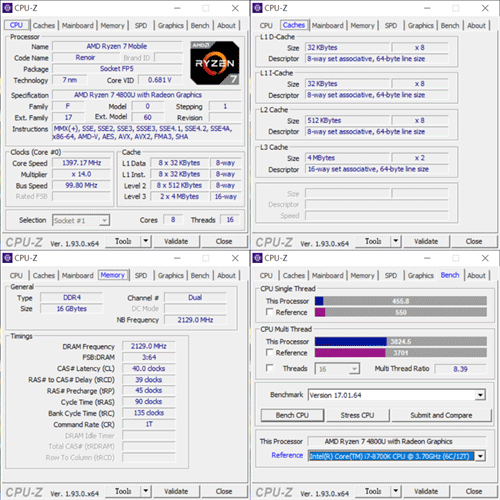Click the Channel # value Dual
500x500 pixels.
195,297
